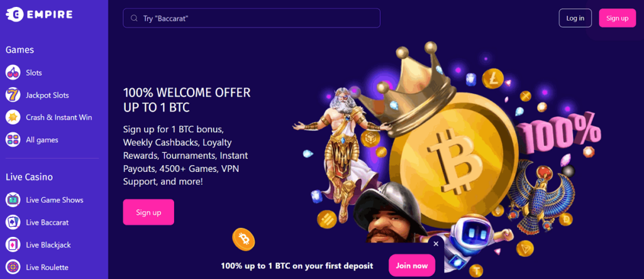Click the Slots cherry icon
644x279 pixels.
(x=13, y=73)
